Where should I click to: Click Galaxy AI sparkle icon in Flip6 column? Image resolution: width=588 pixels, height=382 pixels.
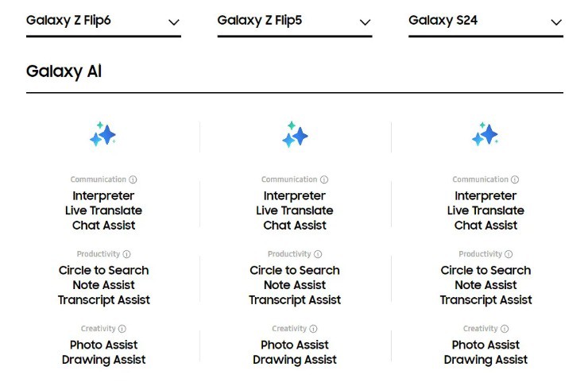coord(103,134)
